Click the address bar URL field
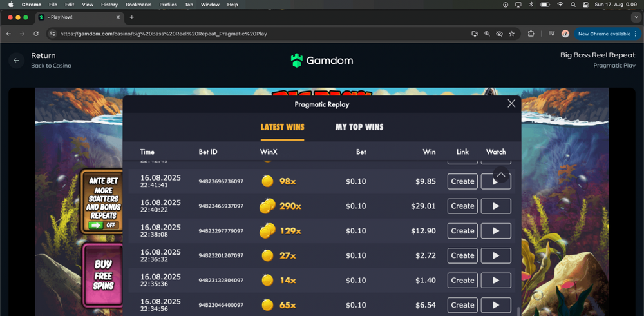This screenshot has height=316, width=644. point(258,34)
